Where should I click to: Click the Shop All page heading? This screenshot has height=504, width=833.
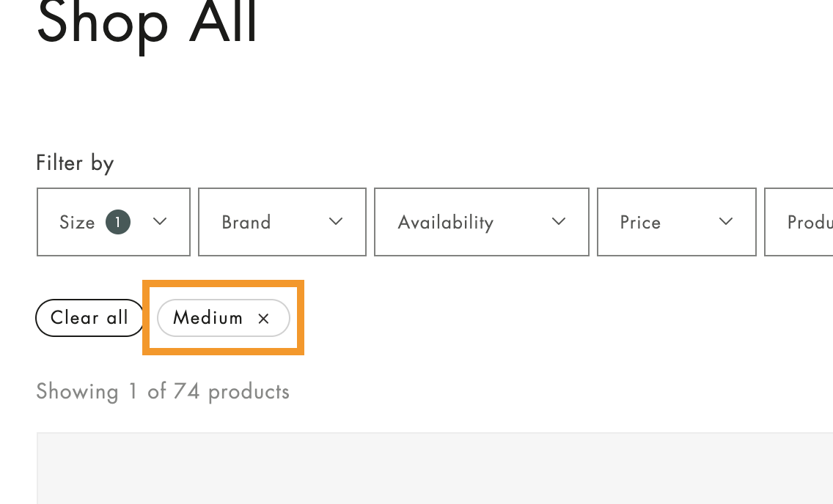[146, 26]
